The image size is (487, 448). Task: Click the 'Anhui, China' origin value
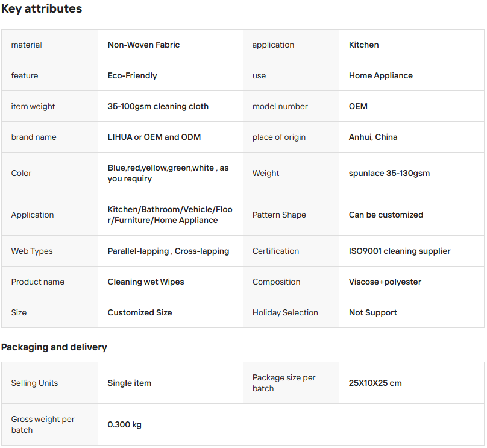(x=373, y=137)
